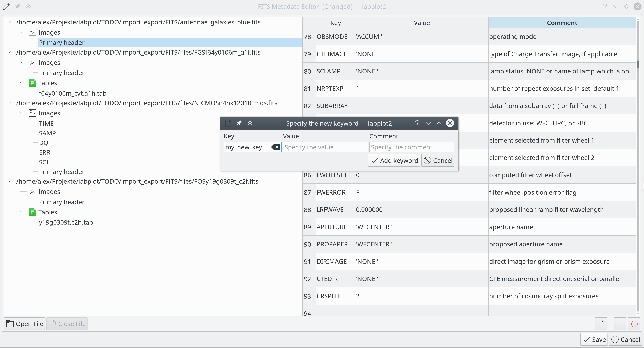This screenshot has height=348, width=644.
Task: Click the Specify the value input field
Action: point(325,147)
